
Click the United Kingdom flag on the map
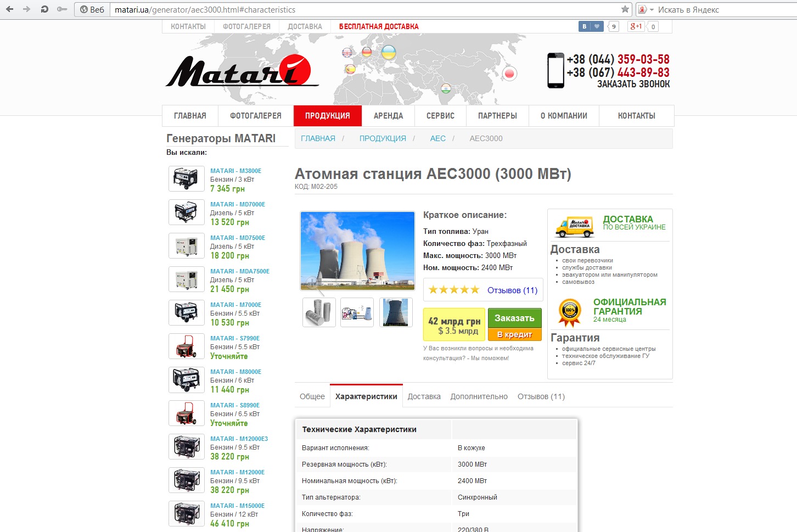[347, 53]
